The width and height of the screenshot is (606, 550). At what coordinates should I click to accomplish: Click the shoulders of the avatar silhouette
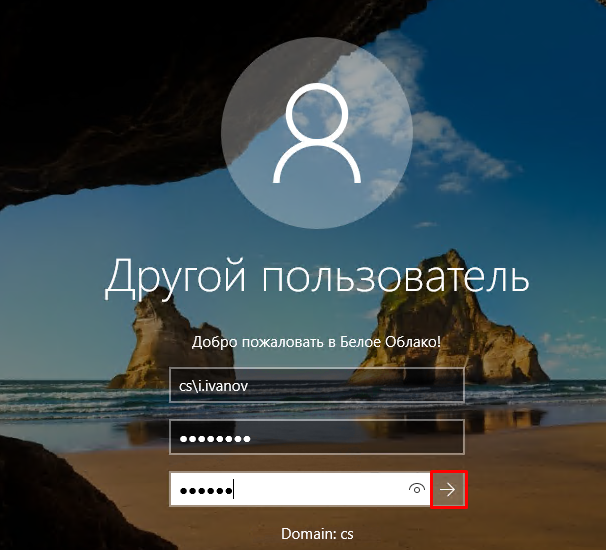point(317,163)
